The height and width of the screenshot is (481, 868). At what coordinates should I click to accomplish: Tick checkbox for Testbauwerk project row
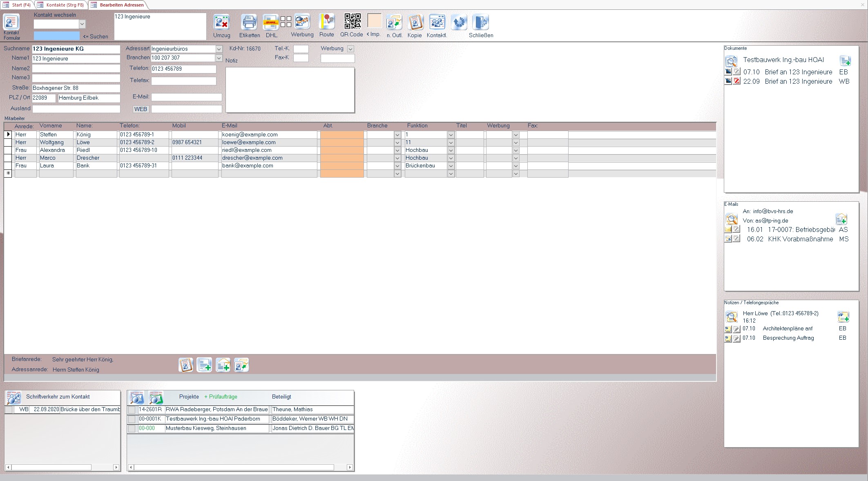132,419
